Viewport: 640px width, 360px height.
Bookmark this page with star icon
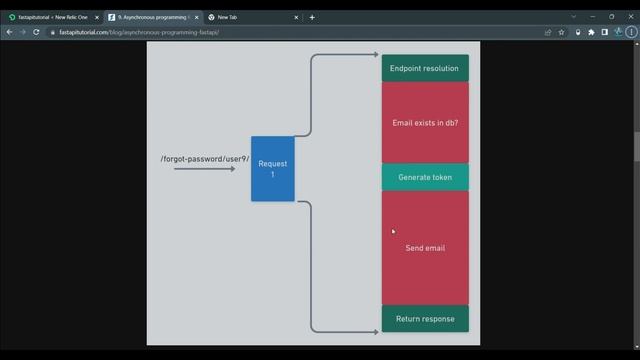[x=562, y=32]
